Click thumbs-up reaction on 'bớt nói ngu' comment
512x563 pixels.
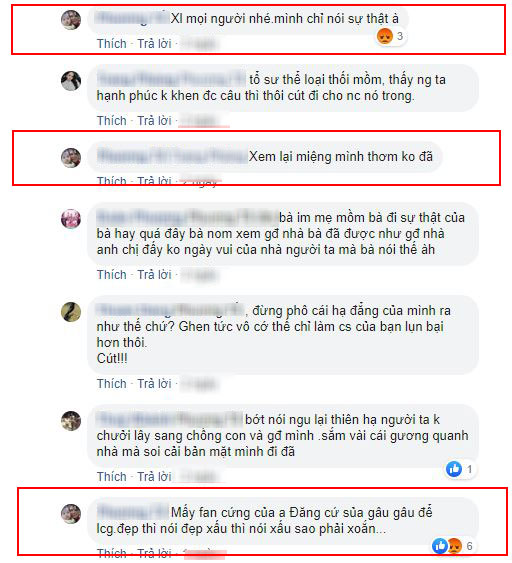454,469
